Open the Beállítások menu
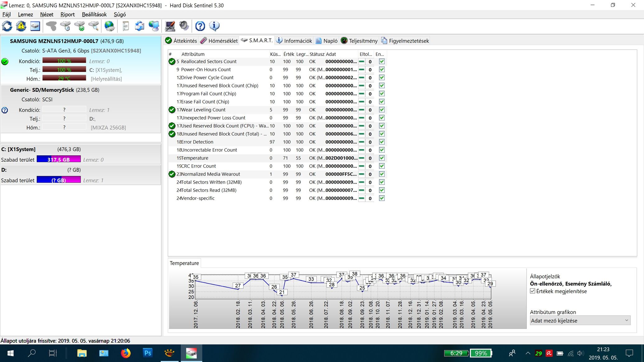 pos(94,14)
